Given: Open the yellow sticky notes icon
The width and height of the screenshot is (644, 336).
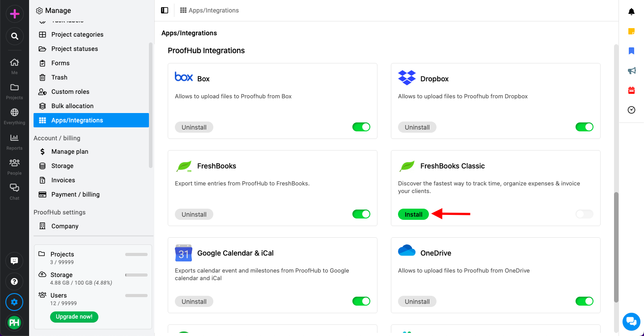Looking at the screenshot, I should pos(631,31).
